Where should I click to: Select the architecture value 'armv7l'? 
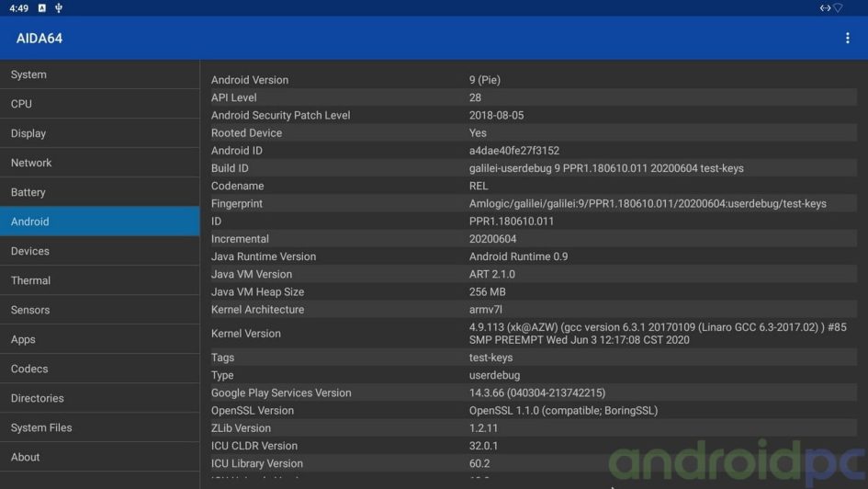tap(486, 310)
